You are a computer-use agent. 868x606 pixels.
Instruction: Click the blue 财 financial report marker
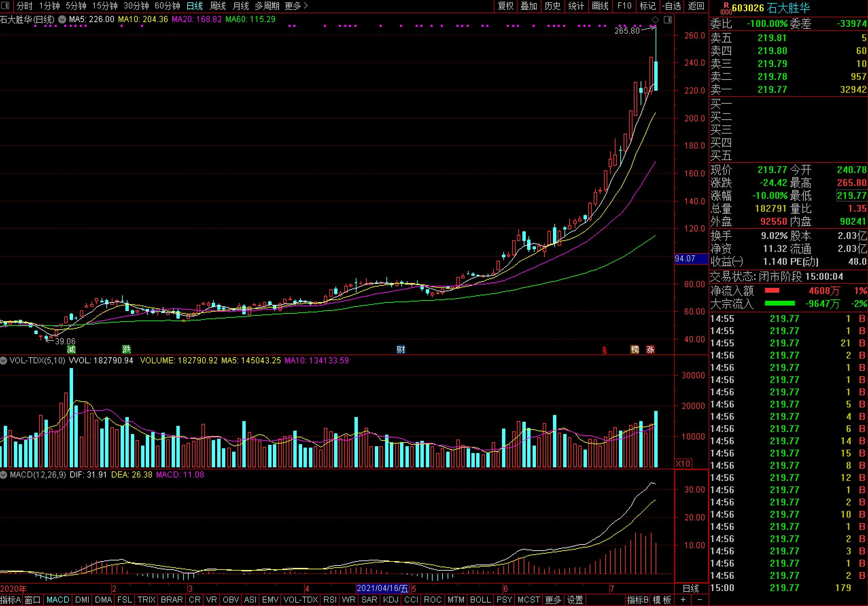[x=401, y=349]
